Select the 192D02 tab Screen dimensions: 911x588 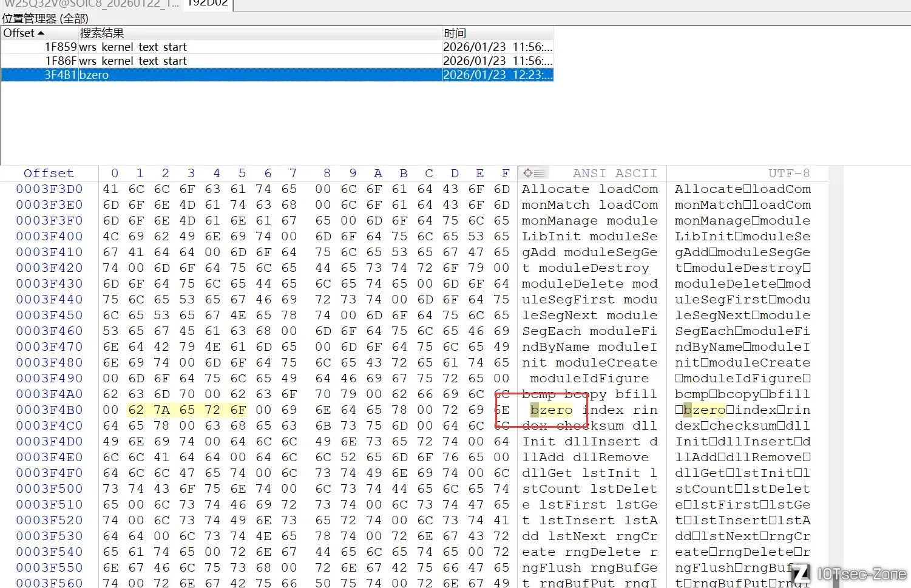click(207, 4)
